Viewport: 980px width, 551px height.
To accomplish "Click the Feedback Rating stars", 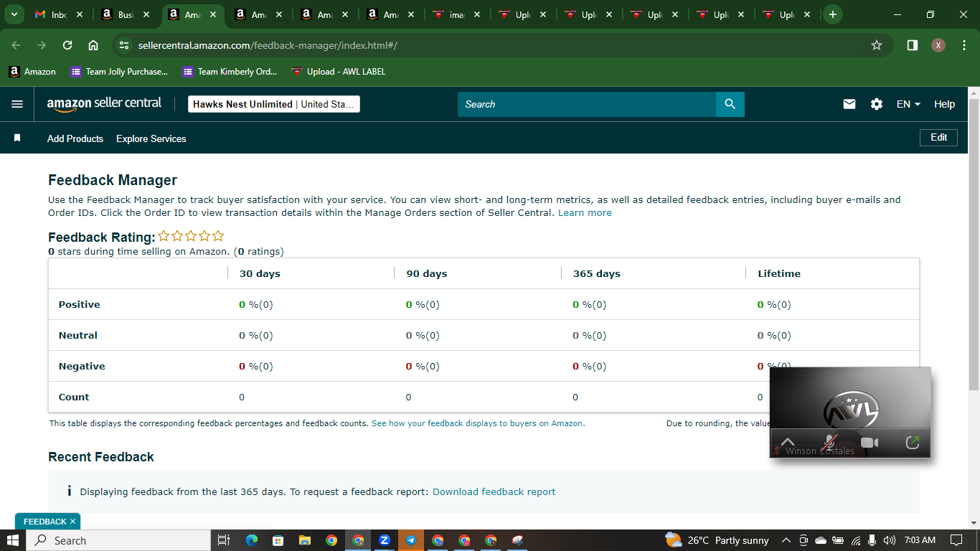I will click(x=191, y=236).
